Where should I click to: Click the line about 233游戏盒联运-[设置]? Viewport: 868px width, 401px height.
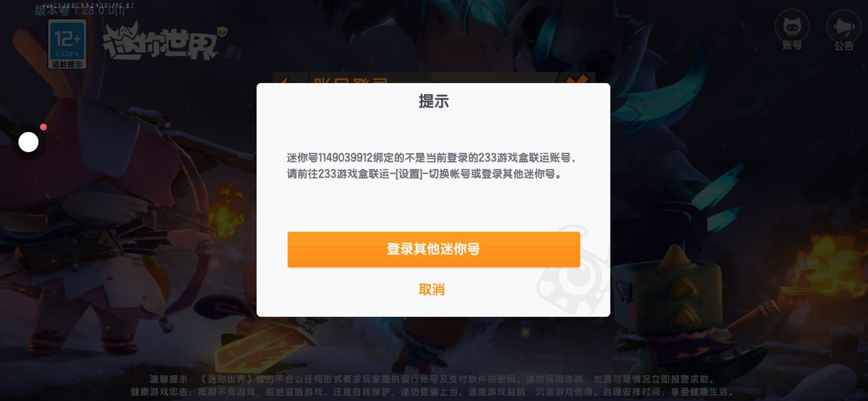point(424,174)
